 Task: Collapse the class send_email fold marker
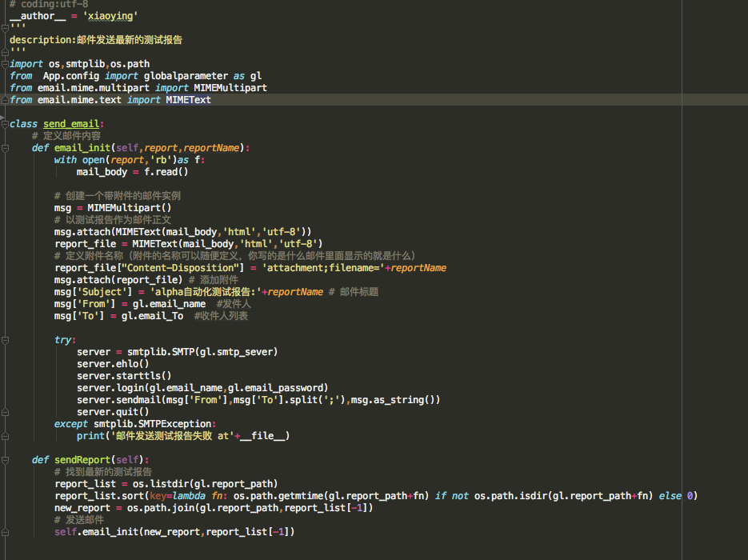pyautogui.click(x=5, y=124)
